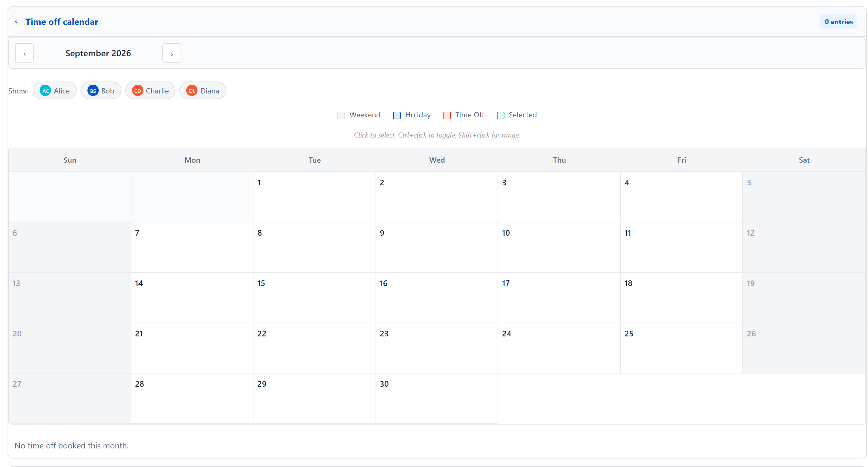
Task: Click the 'No time off booked this month.' text
Action: tap(71, 446)
